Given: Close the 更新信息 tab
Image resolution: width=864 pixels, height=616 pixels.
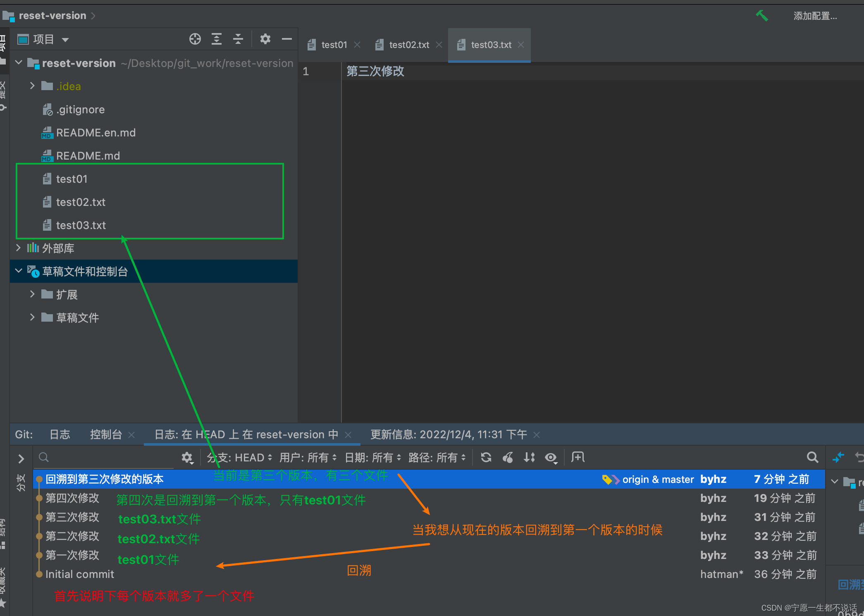Looking at the screenshot, I should click(537, 435).
